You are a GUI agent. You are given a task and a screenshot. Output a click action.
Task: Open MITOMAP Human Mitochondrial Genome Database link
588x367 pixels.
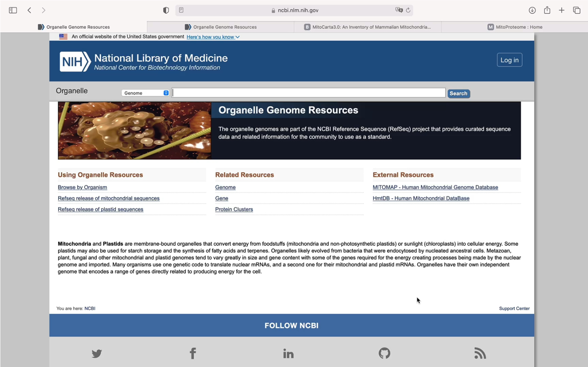click(x=435, y=187)
